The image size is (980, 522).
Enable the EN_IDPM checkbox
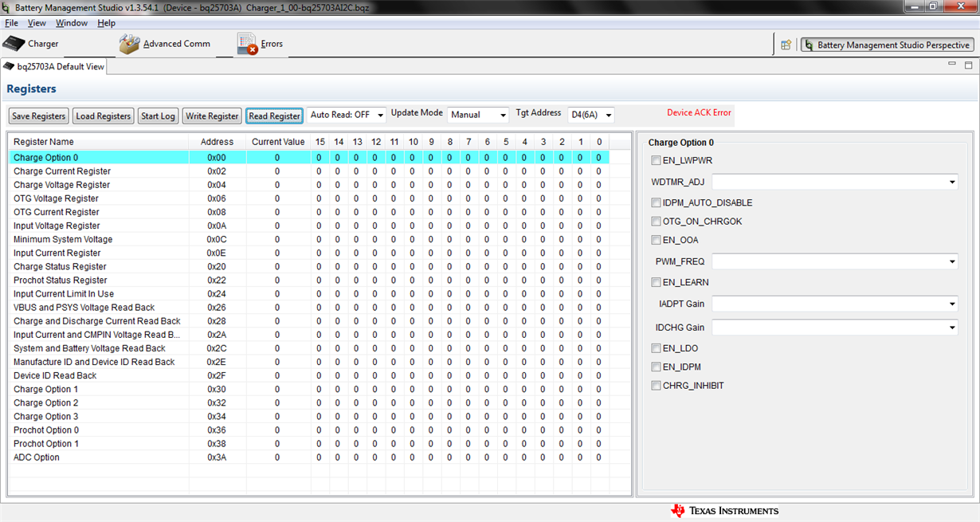click(656, 367)
